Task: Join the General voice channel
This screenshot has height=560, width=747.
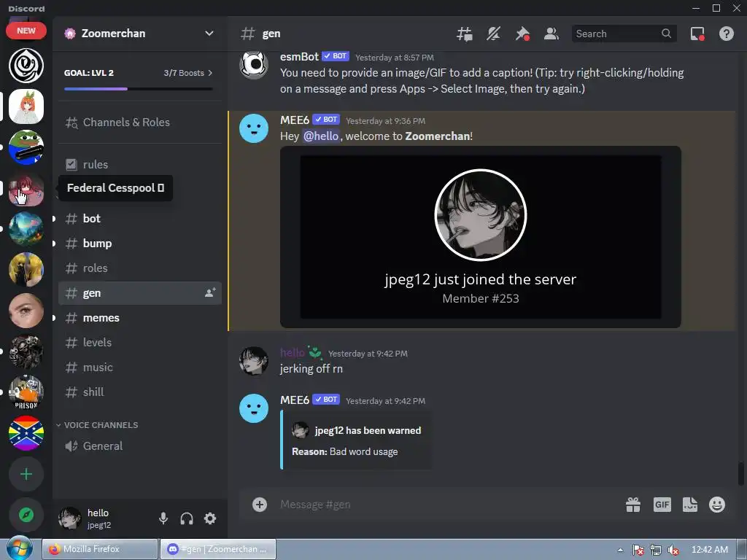Action: (139, 446)
